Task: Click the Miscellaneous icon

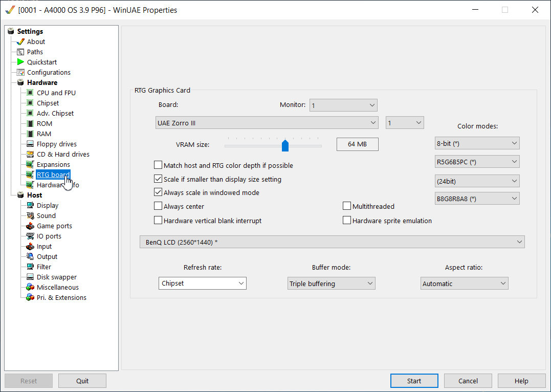Action: (x=30, y=287)
